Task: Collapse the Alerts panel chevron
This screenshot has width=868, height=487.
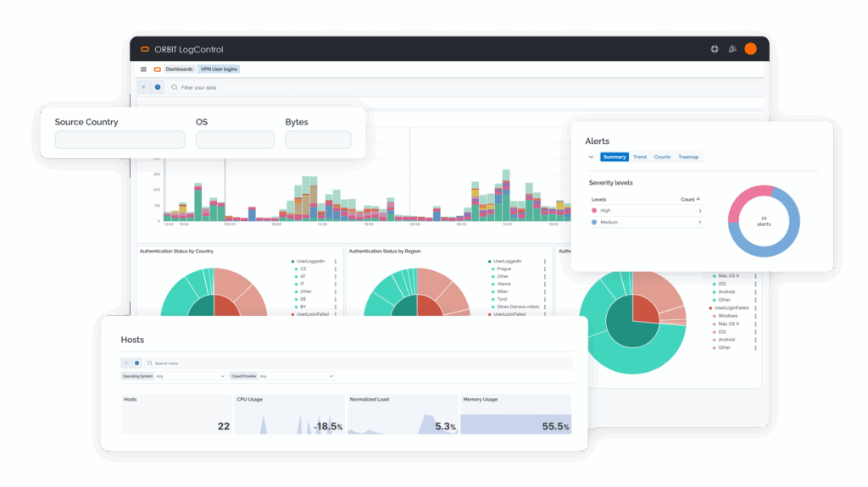Action: [x=592, y=157]
